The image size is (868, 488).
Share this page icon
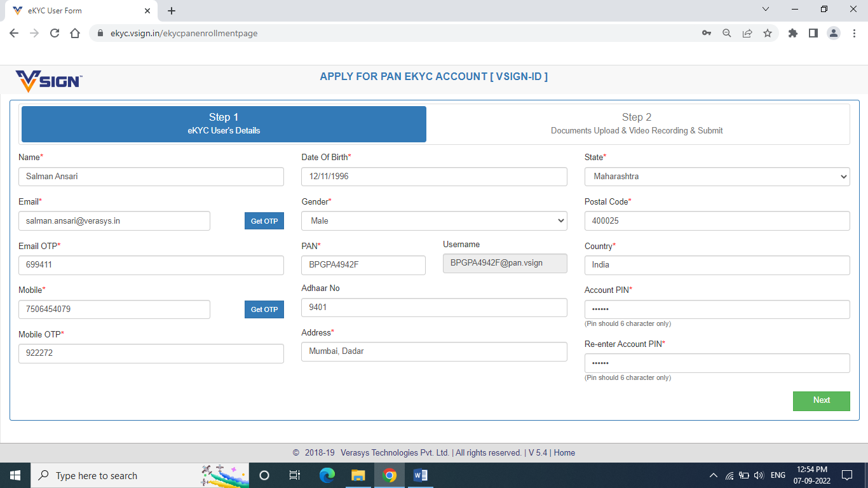747,33
